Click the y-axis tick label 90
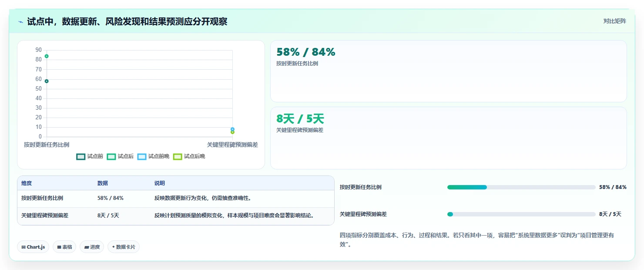 (39, 50)
